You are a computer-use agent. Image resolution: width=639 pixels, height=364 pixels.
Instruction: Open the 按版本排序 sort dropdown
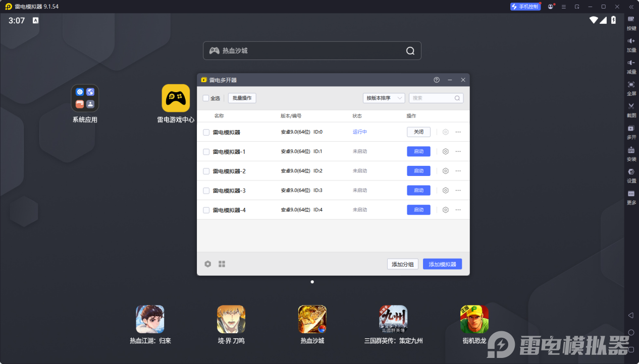384,98
